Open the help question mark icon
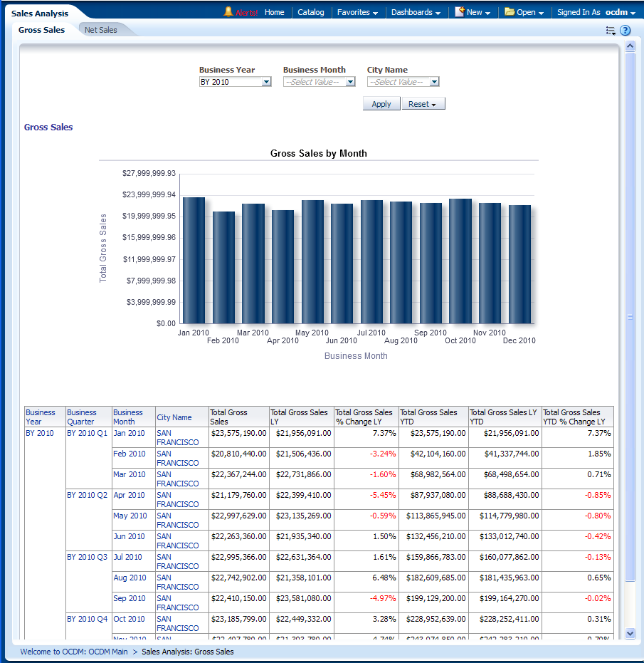Image resolution: width=644 pixels, height=663 pixels. (625, 31)
